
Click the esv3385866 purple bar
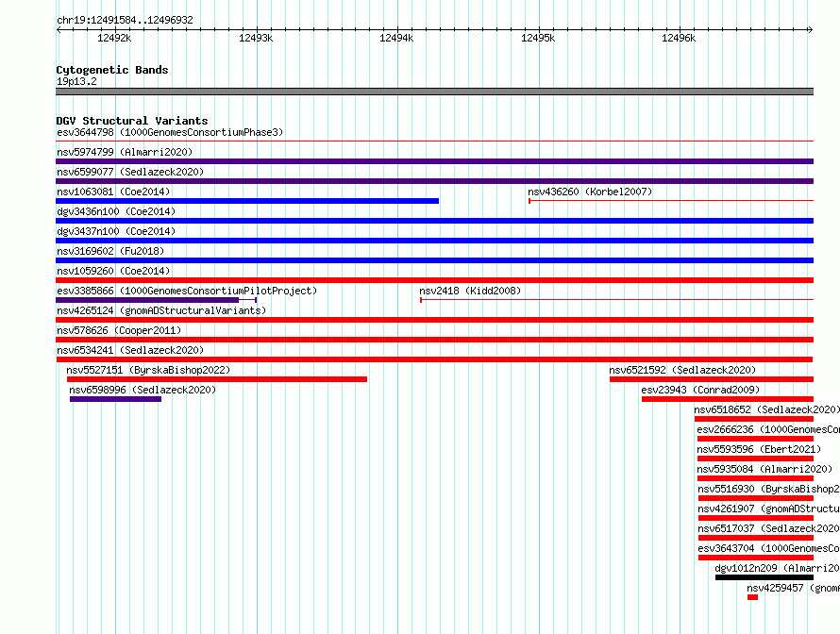(x=147, y=300)
